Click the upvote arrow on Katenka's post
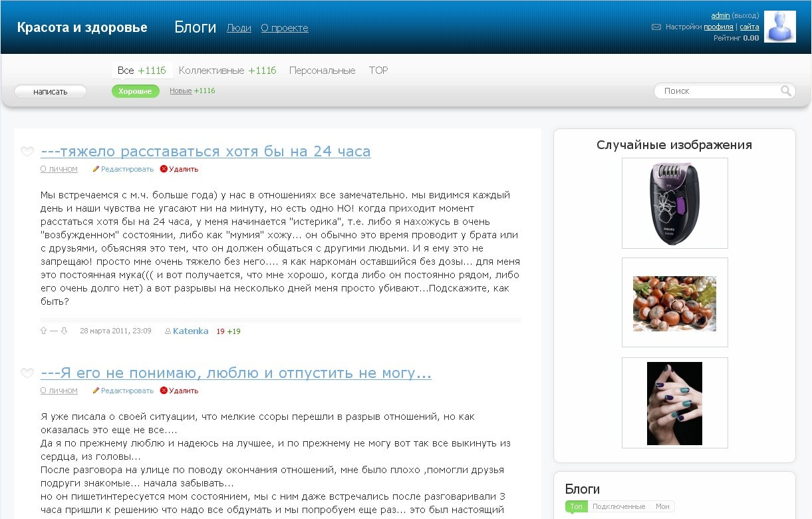This screenshot has height=519, width=812. pyautogui.click(x=44, y=331)
